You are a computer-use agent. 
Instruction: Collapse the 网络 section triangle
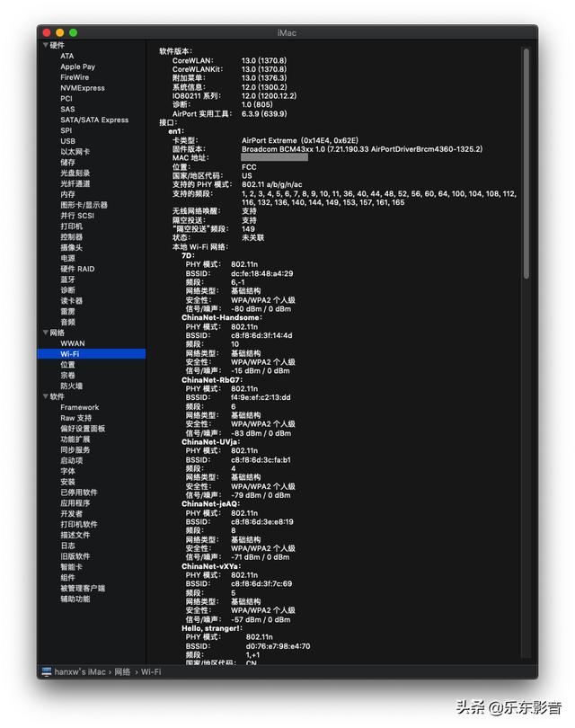(46, 333)
